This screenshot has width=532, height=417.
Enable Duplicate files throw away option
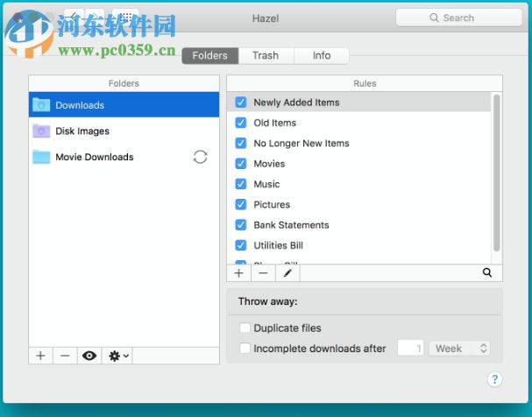(245, 328)
